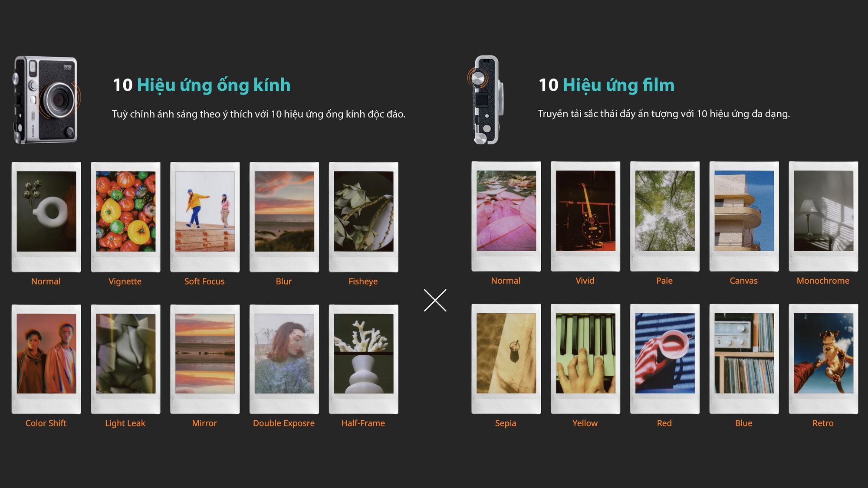
Task: Select the Monochrome lamp photo
Action: 823,216
